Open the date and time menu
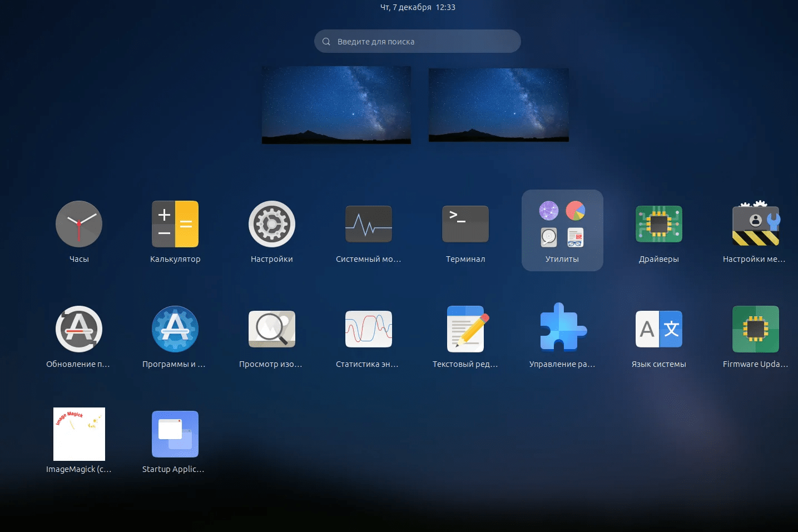Viewport: 798px width, 532px height. pyautogui.click(x=418, y=7)
